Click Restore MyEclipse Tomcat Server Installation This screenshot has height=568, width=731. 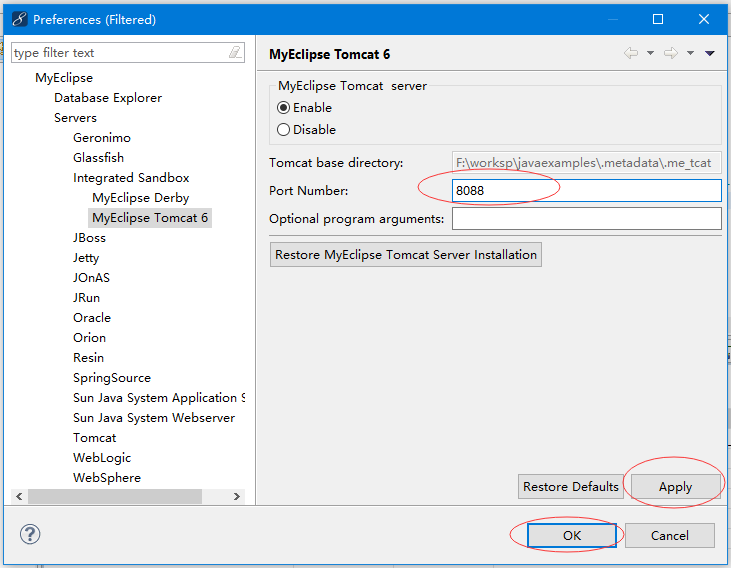pyautogui.click(x=406, y=255)
